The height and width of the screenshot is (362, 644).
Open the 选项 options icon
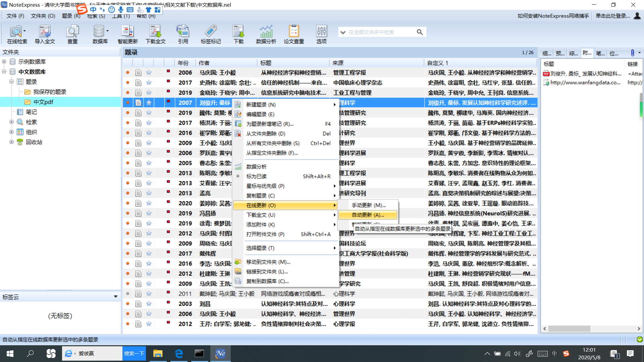point(321,34)
